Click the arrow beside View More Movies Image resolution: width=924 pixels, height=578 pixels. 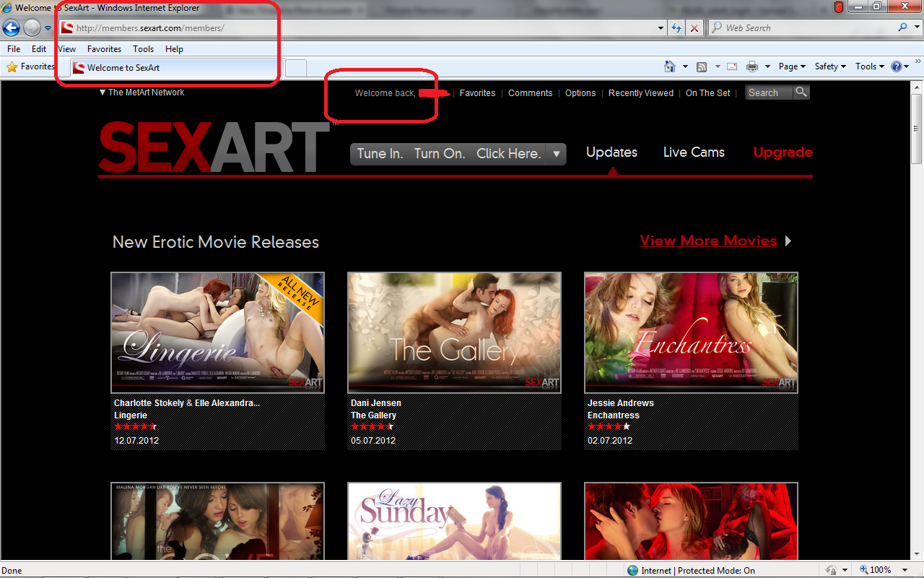(788, 241)
